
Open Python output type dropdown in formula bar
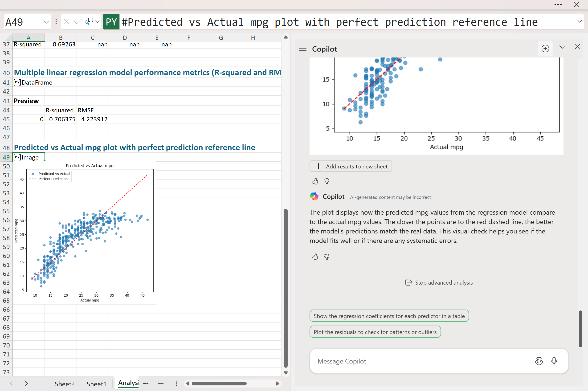(93, 22)
